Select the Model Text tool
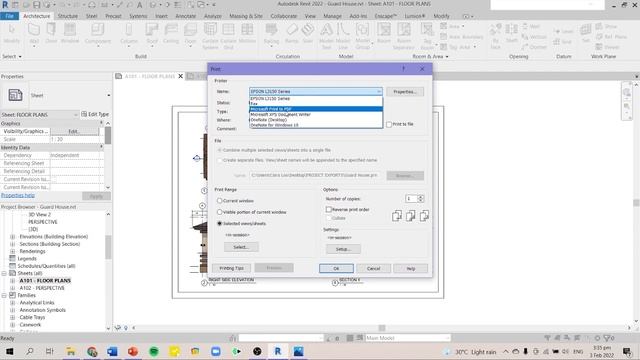Image resolution: width=640 pixels, height=360 pixels. pos(326,36)
